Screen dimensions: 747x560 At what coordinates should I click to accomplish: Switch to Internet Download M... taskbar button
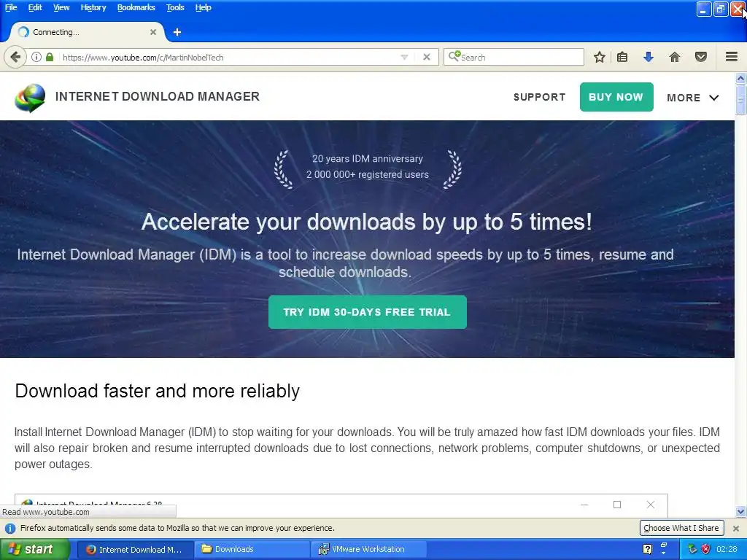[x=135, y=550]
